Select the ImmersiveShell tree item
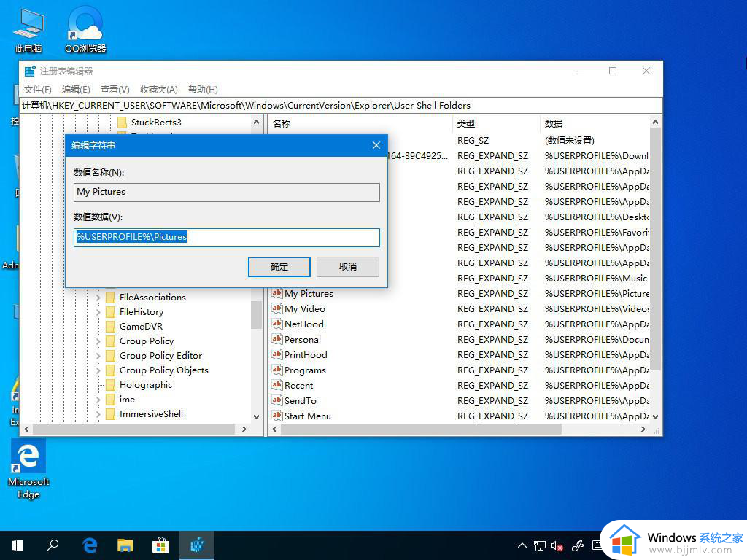 [x=151, y=414]
